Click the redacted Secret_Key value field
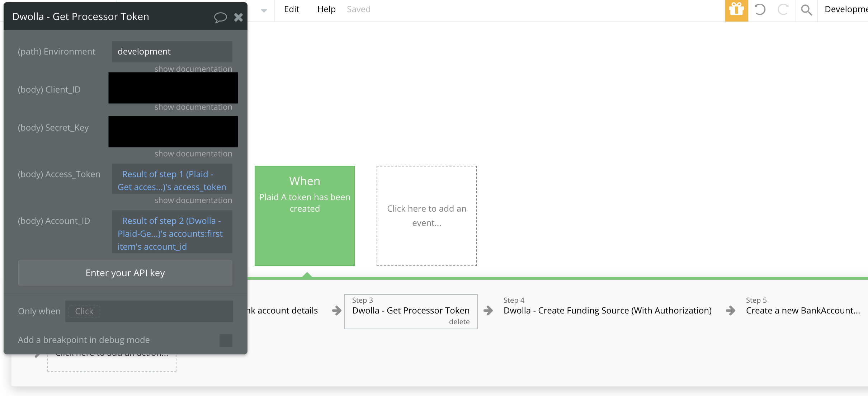 tap(173, 131)
